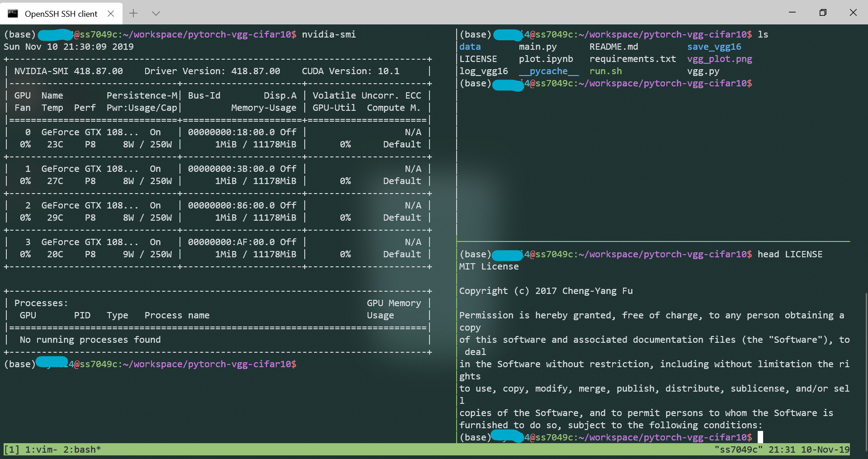The height and width of the screenshot is (459, 868).
Task: Click the empty prompt in top-right pane
Action: coord(606,83)
